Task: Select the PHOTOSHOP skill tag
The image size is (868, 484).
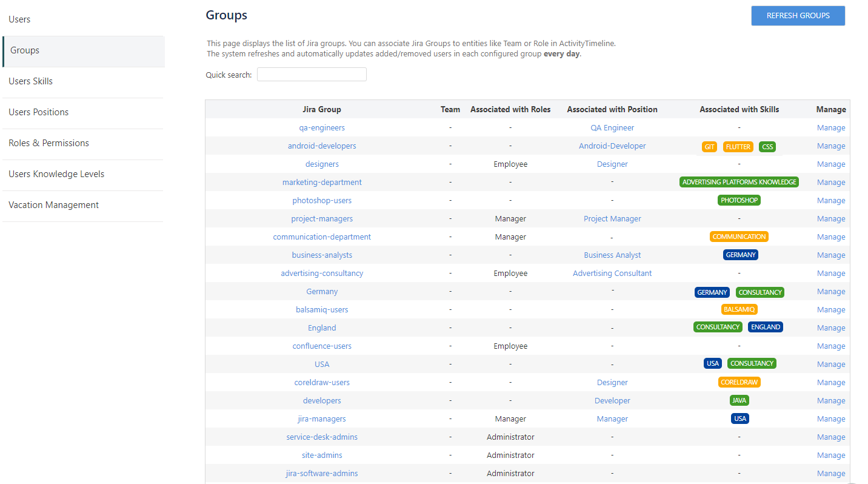Action: 739,200
